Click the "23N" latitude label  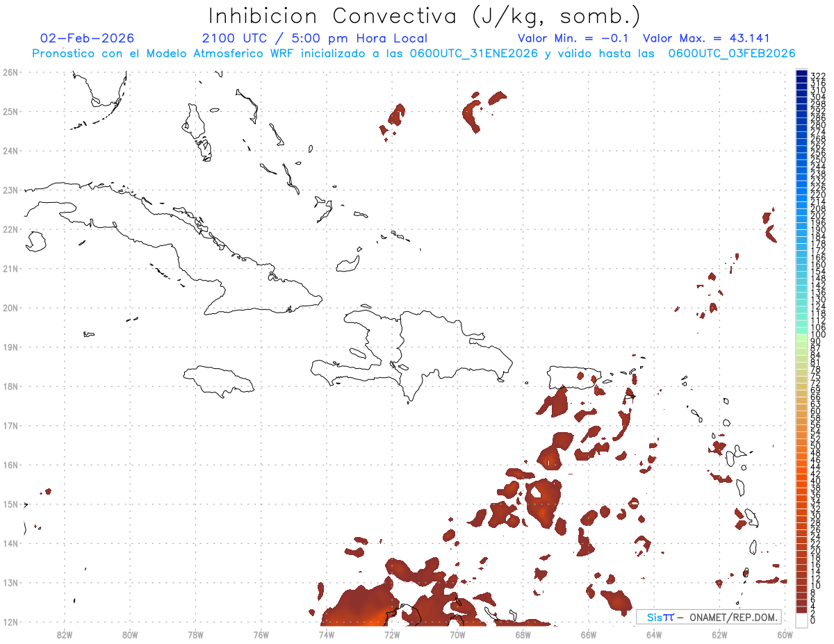pyautogui.click(x=10, y=190)
